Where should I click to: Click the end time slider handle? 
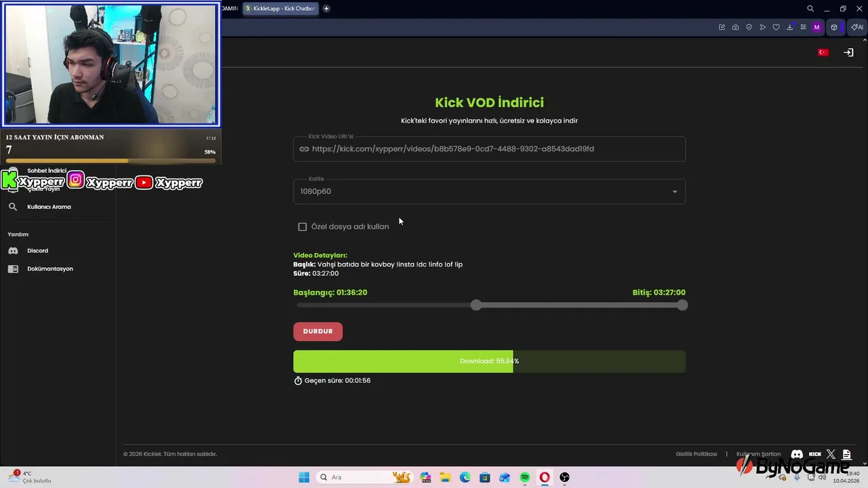pyautogui.click(x=682, y=306)
